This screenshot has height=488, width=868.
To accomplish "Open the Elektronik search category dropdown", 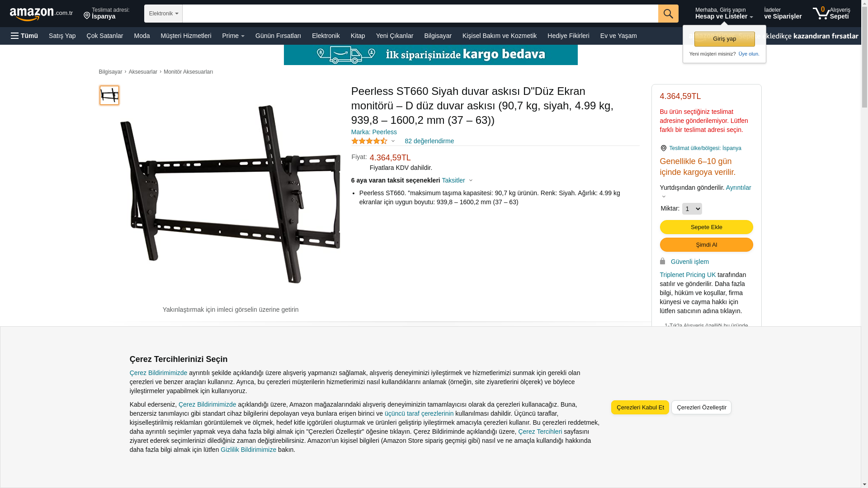I will pos(163,14).
